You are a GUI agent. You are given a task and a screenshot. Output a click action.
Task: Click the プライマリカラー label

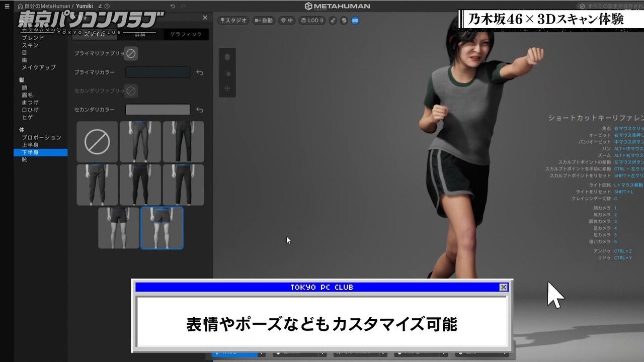coord(95,72)
